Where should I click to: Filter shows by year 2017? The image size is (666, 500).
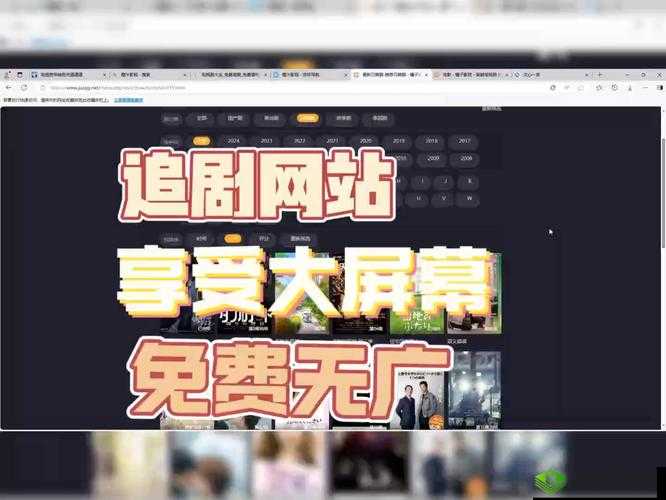coord(465,141)
